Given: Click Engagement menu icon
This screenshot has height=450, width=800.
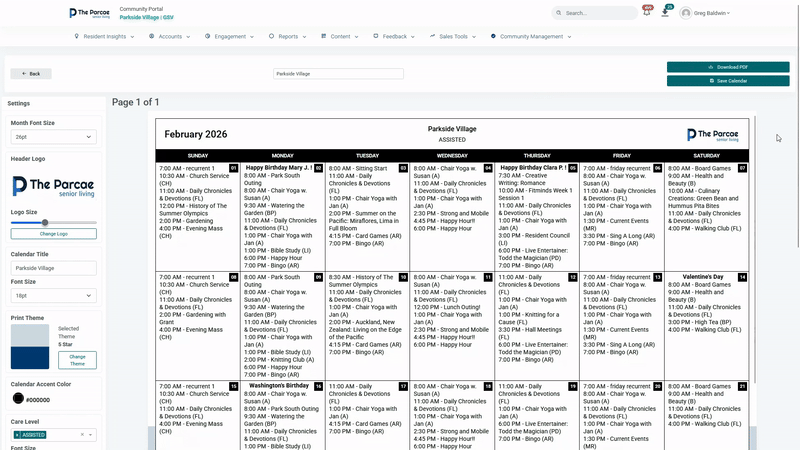Looking at the screenshot, I should tap(208, 36).
